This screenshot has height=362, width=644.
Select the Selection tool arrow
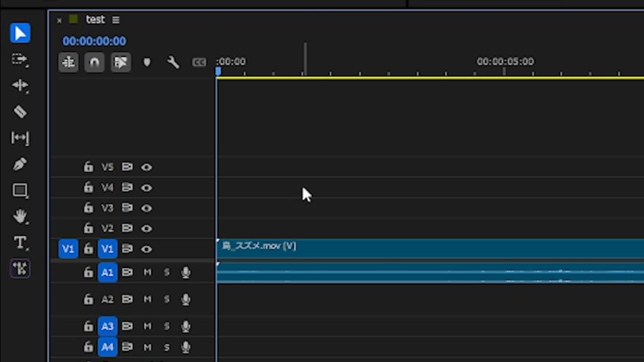pos(20,33)
